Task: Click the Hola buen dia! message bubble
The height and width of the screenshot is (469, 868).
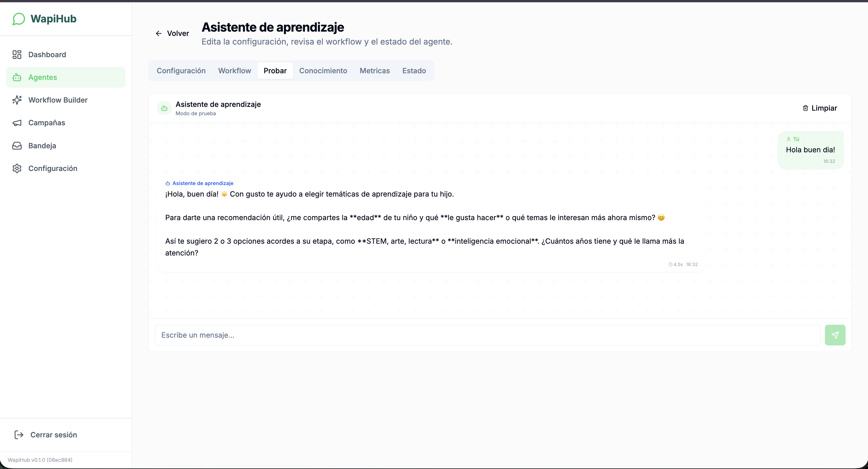Action: [x=811, y=150]
